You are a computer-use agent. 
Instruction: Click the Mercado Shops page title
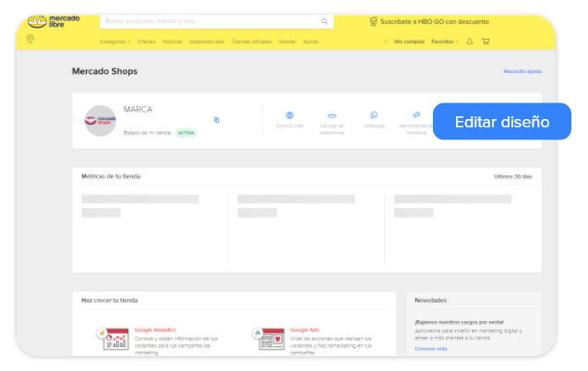click(x=104, y=71)
